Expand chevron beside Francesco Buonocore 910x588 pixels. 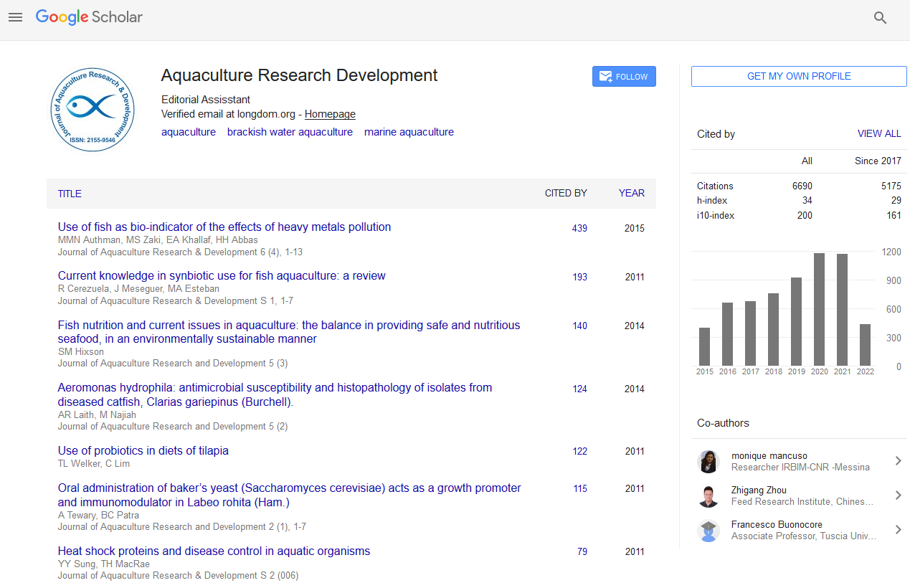[x=898, y=530]
